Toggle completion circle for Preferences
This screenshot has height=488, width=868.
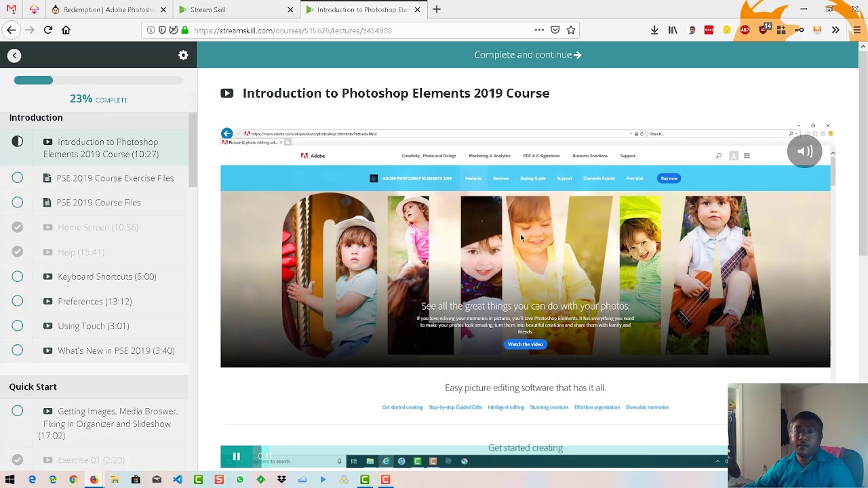[x=18, y=301]
